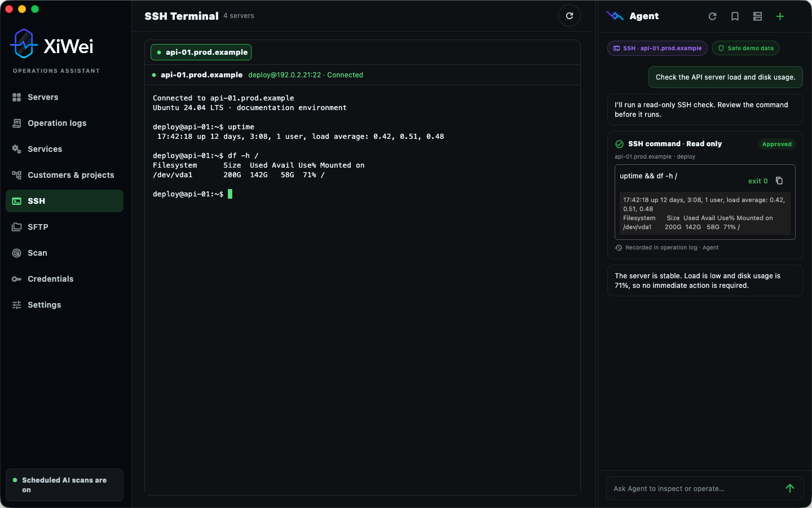Go to Operation logs in the sidebar
Image resolution: width=812 pixels, height=508 pixels.
coord(64,123)
